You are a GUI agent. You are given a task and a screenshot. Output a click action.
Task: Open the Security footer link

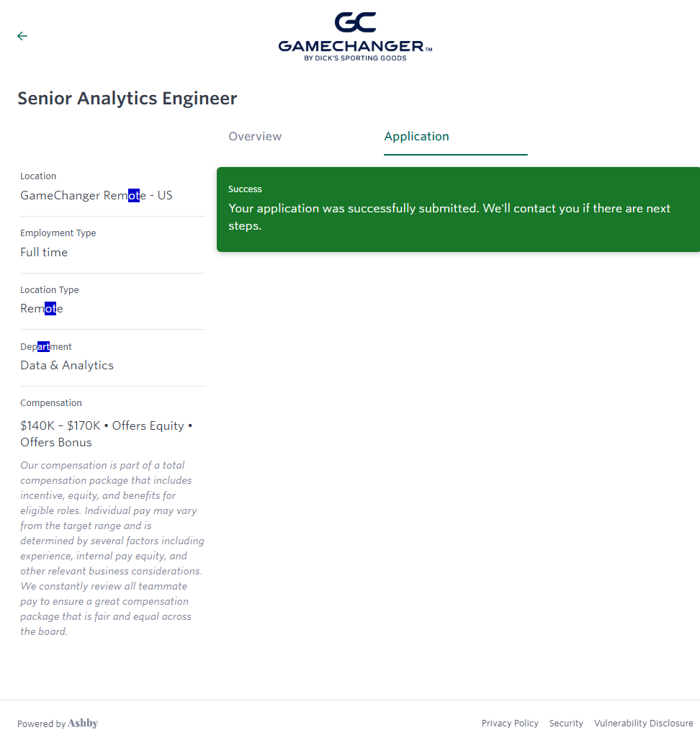[x=566, y=724]
